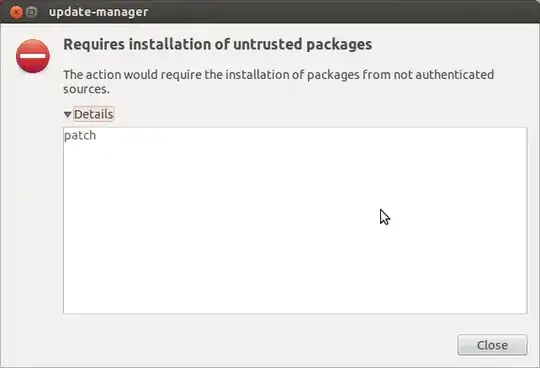Click inside the empty details list area

tap(295, 227)
